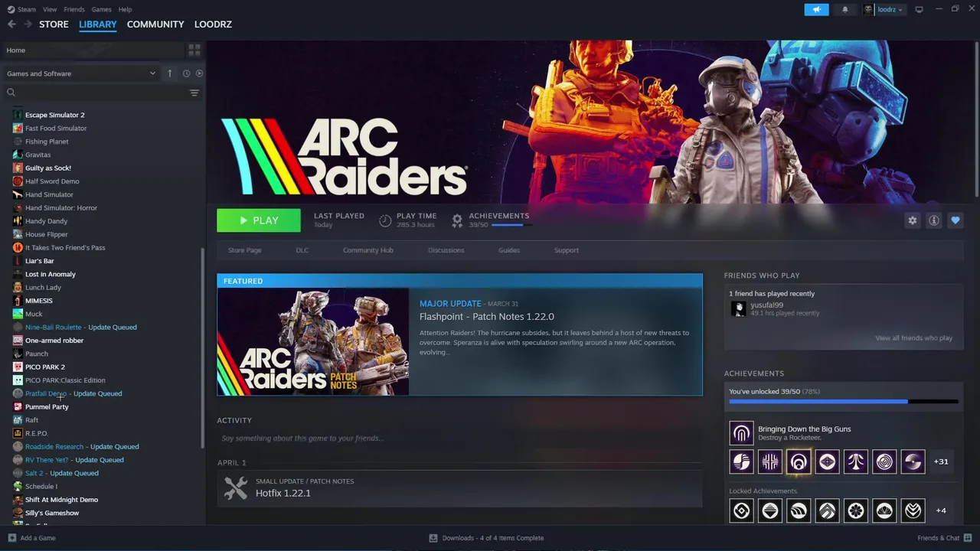Viewport: 980px width, 551px height.
Task: Toggle ARC Raiders favorite heart
Action: tap(955, 220)
